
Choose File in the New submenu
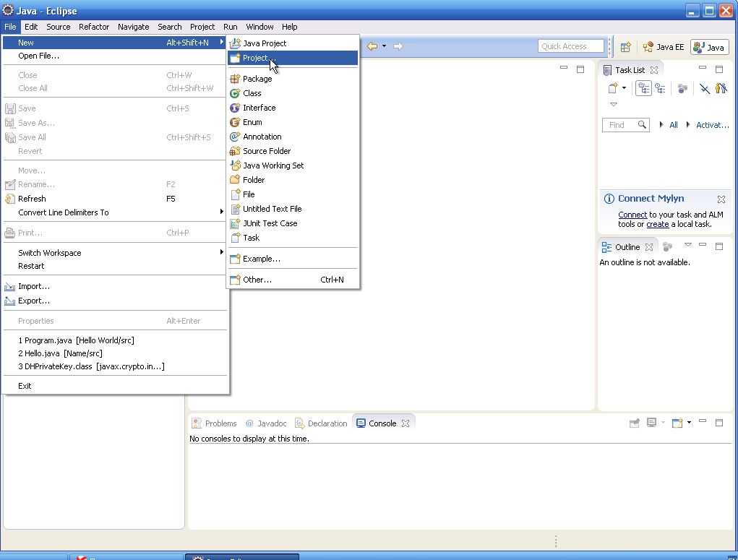coord(292,194)
